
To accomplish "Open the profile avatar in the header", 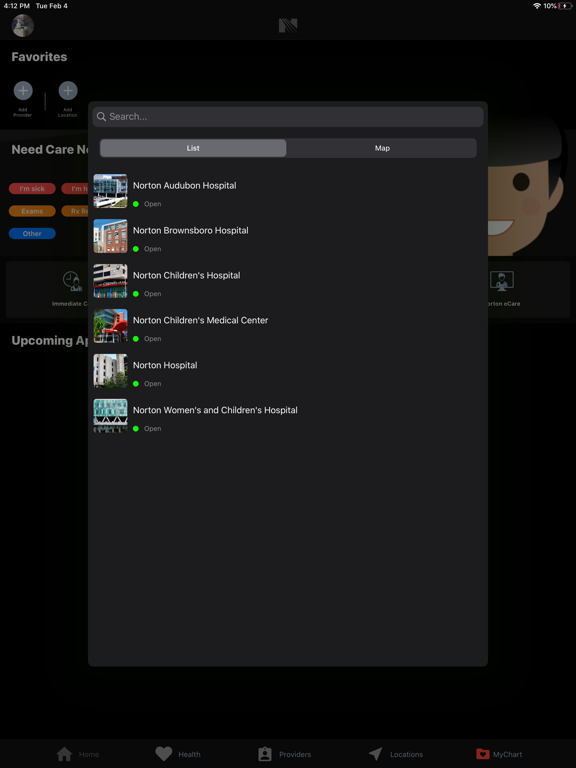I will (x=23, y=25).
